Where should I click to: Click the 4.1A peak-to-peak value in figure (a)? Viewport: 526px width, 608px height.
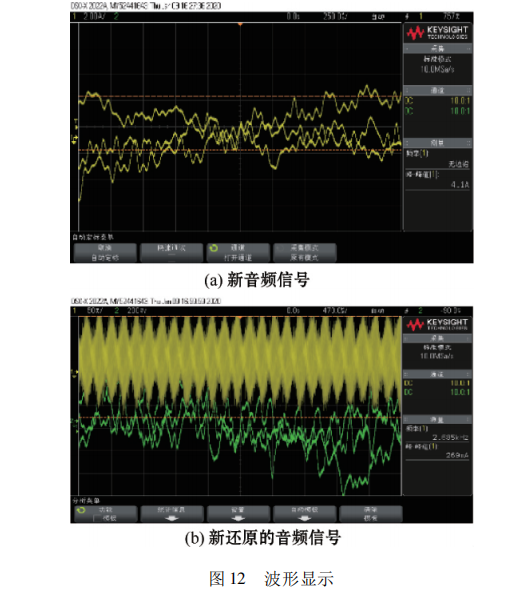460,185
